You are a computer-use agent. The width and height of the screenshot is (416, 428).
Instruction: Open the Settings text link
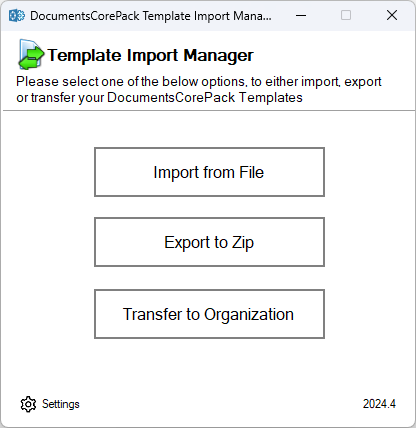pyautogui.click(x=61, y=404)
